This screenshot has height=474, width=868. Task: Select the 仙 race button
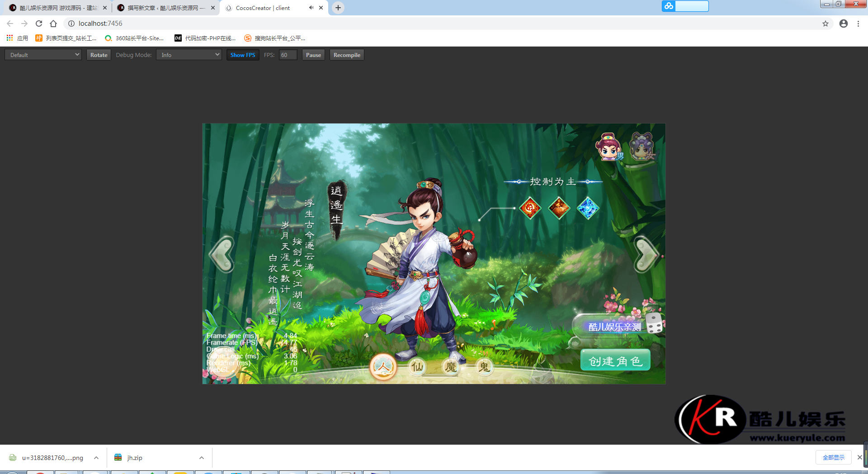(x=417, y=366)
